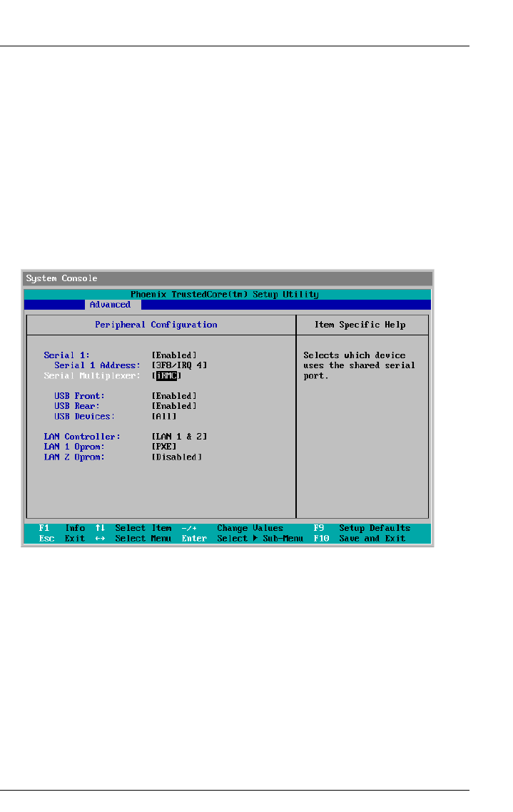Select the USB Devices: label
513x812 pixels.
[x=84, y=417]
